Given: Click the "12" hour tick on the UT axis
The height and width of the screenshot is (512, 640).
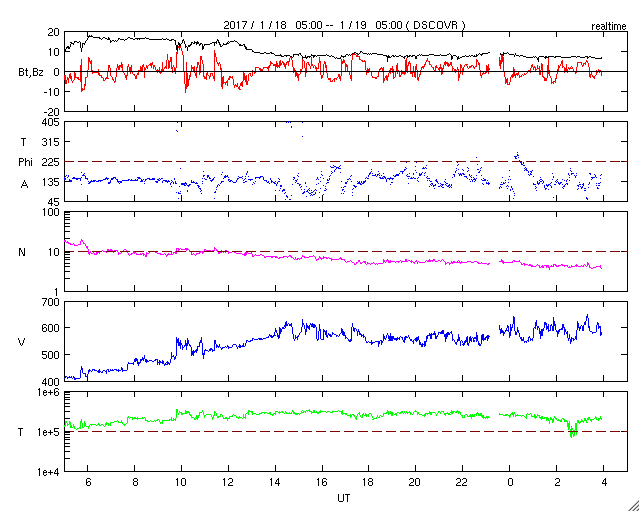Looking at the screenshot, I should pos(229,483).
